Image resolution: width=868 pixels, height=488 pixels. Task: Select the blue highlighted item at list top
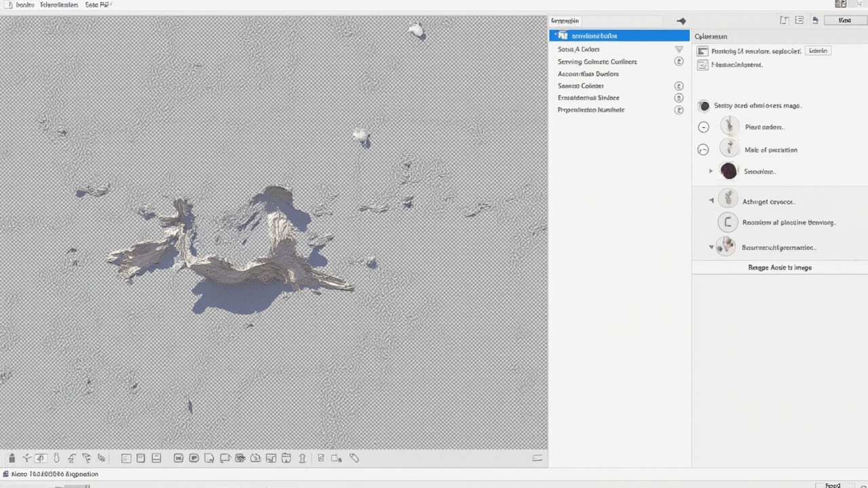tap(620, 35)
